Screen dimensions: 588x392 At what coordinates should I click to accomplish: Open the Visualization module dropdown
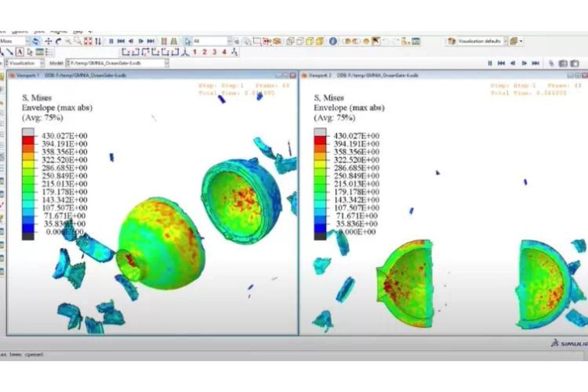pos(41,63)
